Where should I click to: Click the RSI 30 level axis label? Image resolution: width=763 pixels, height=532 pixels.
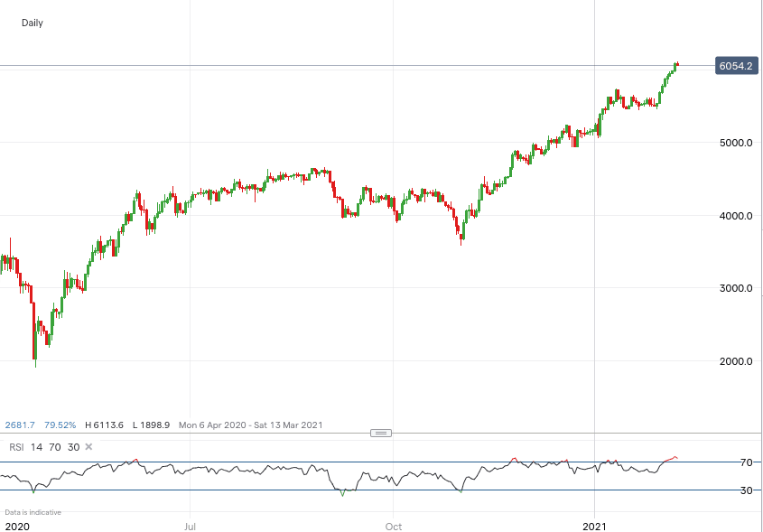[747, 490]
